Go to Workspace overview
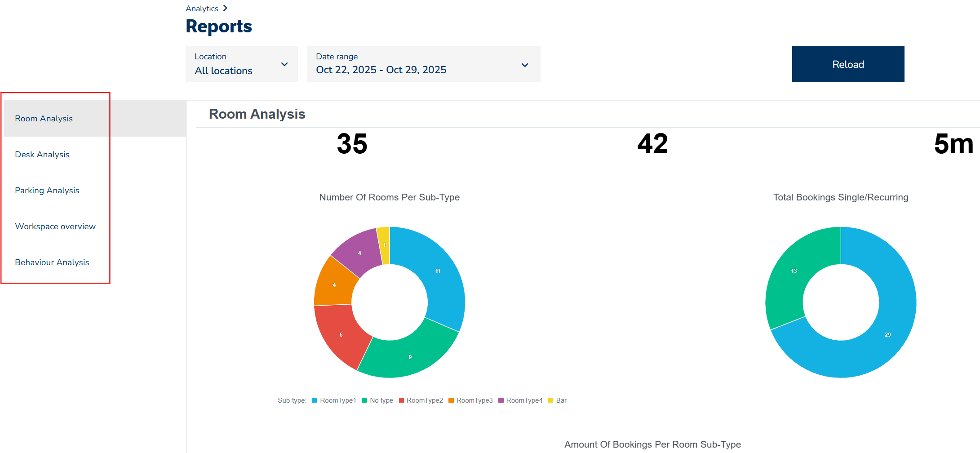Image resolution: width=980 pixels, height=453 pixels. click(55, 226)
